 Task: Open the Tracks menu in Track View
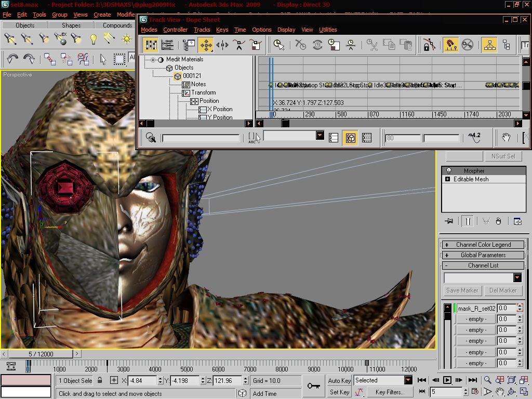(x=202, y=30)
